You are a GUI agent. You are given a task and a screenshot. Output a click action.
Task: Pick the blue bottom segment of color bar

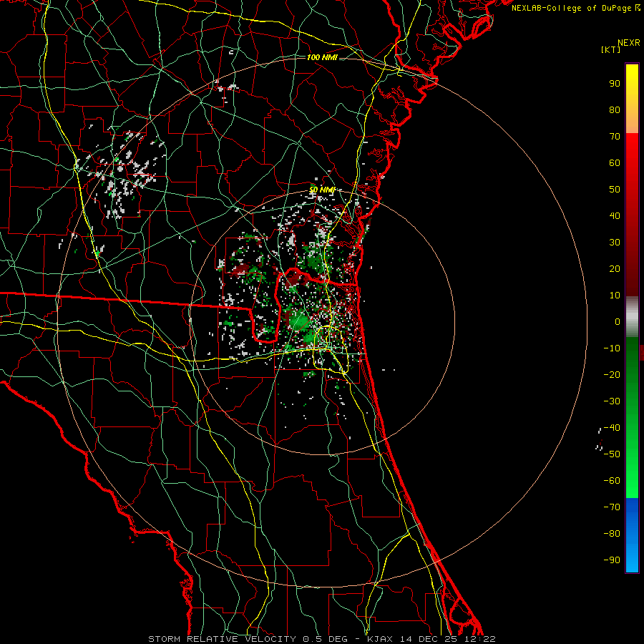(x=632, y=535)
